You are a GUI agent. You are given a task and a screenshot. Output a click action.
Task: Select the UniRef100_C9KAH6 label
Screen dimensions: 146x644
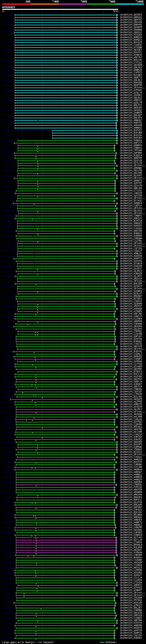131,324
